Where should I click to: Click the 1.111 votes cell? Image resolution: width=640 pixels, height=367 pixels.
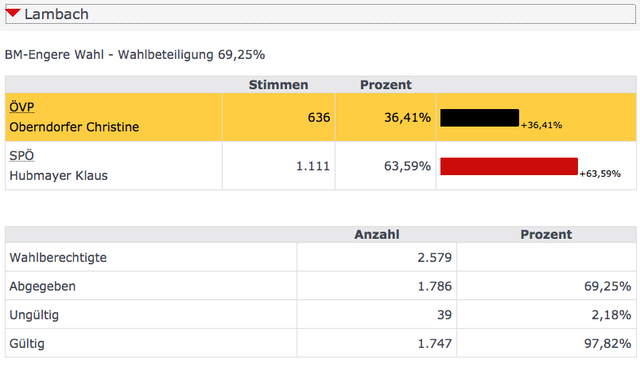(279, 166)
